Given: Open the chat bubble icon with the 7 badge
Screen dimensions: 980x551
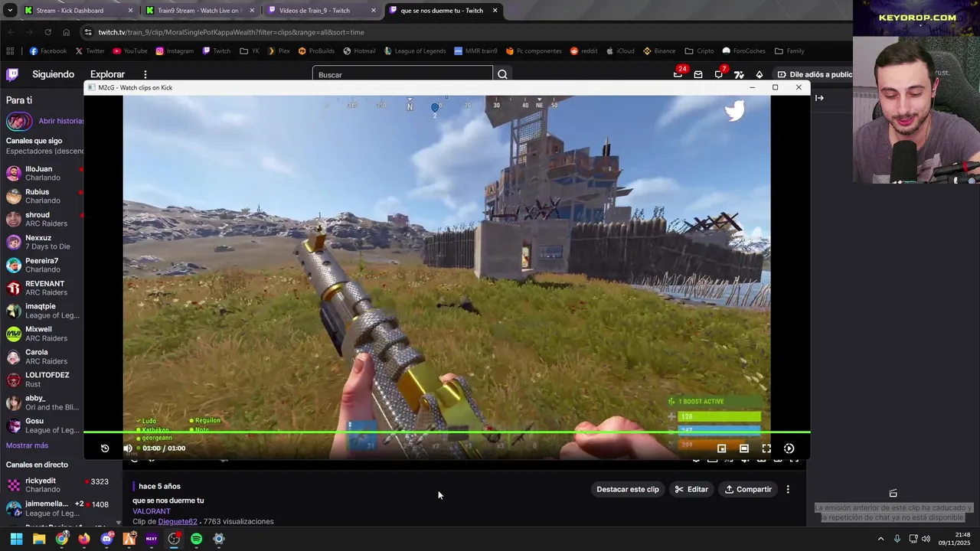Looking at the screenshot, I should coord(718,74).
